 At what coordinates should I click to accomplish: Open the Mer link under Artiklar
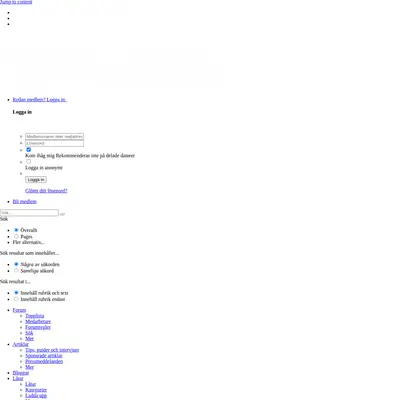[29, 367]
